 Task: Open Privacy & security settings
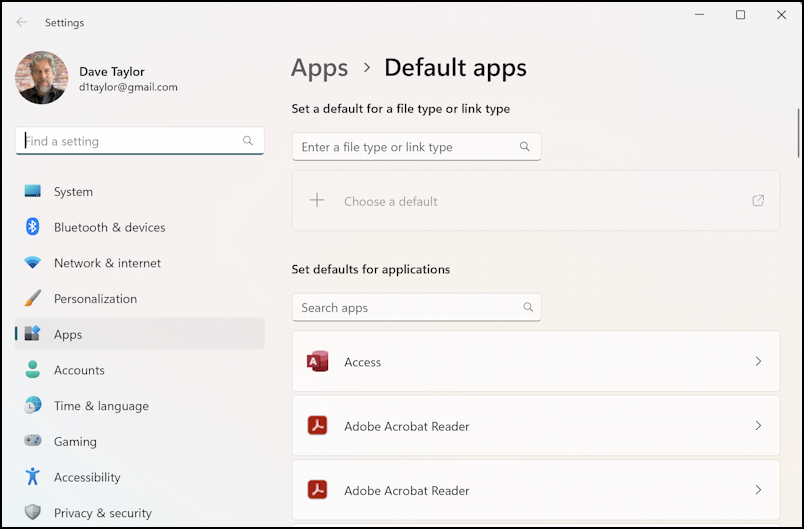[x=139, y=513]
